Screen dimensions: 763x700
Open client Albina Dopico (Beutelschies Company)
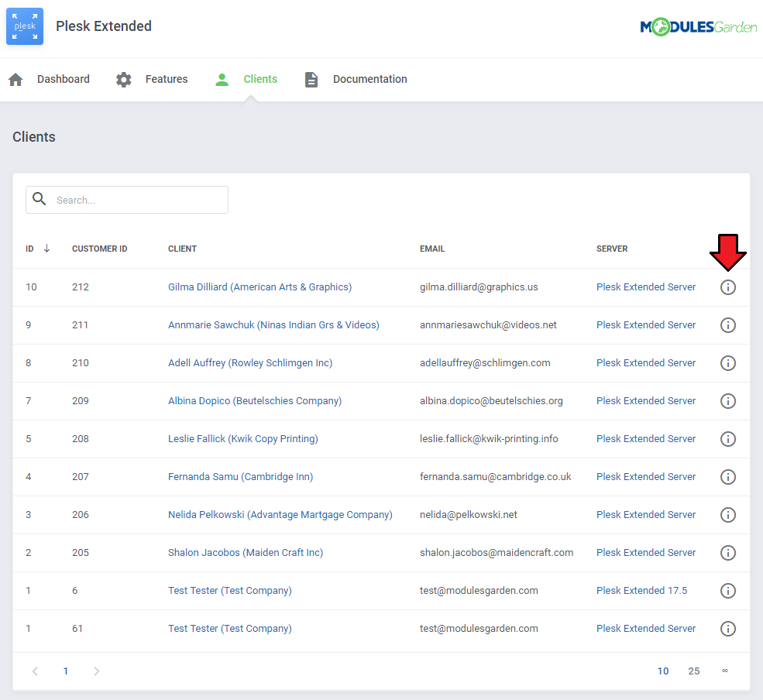pyautogui.click(x=255, y=401)
